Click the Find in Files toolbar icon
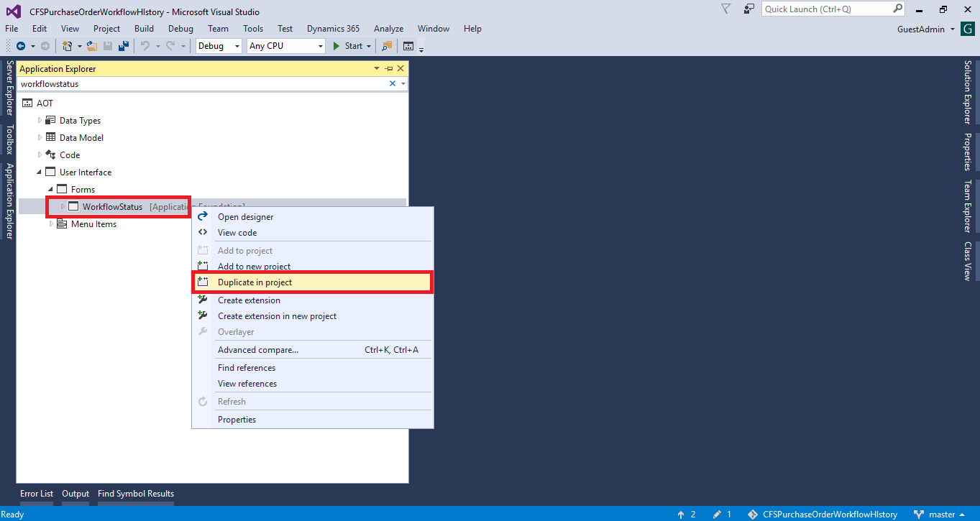The height and width of the screenshot is (521, 980). pyautogui.click(x=387, y=46)
